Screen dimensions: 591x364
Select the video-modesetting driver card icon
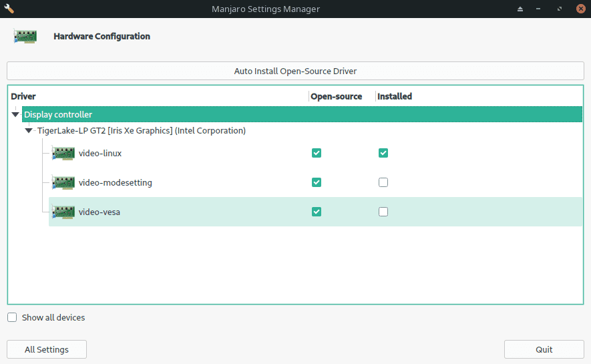click(x=63, y=183)
